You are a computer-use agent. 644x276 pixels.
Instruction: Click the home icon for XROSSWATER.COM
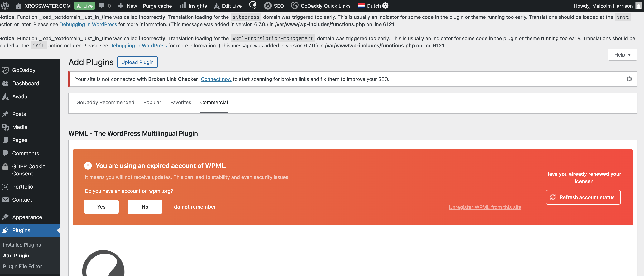tap(18, 6)
